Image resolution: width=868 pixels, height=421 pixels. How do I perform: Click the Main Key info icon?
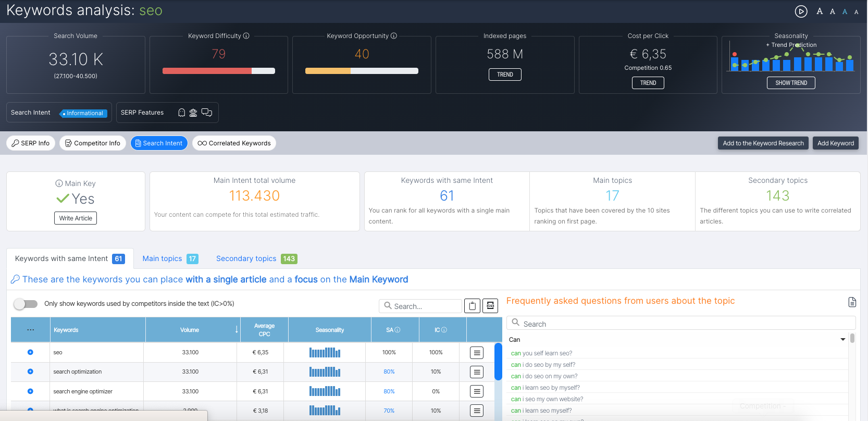(x=59, y=183)
